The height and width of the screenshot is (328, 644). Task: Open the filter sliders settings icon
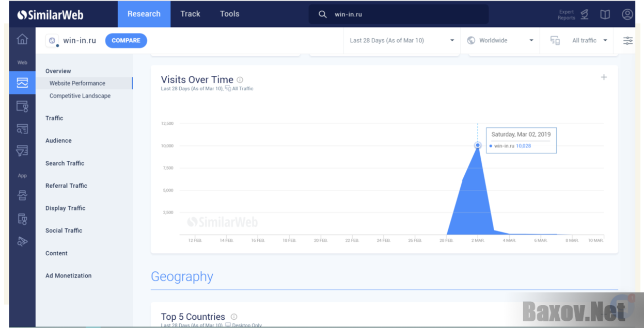point(628,40)
